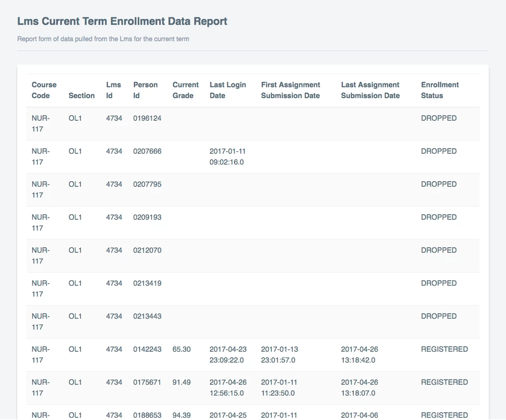
Task: Select Person Id 0213419
Action: tap(147, 283)
